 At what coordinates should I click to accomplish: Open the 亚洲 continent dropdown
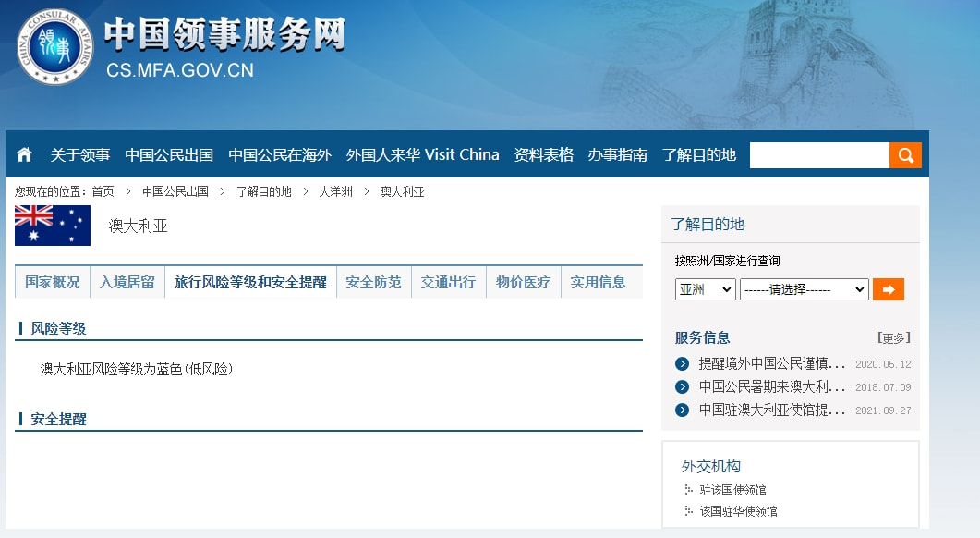(x=705, y=288)
